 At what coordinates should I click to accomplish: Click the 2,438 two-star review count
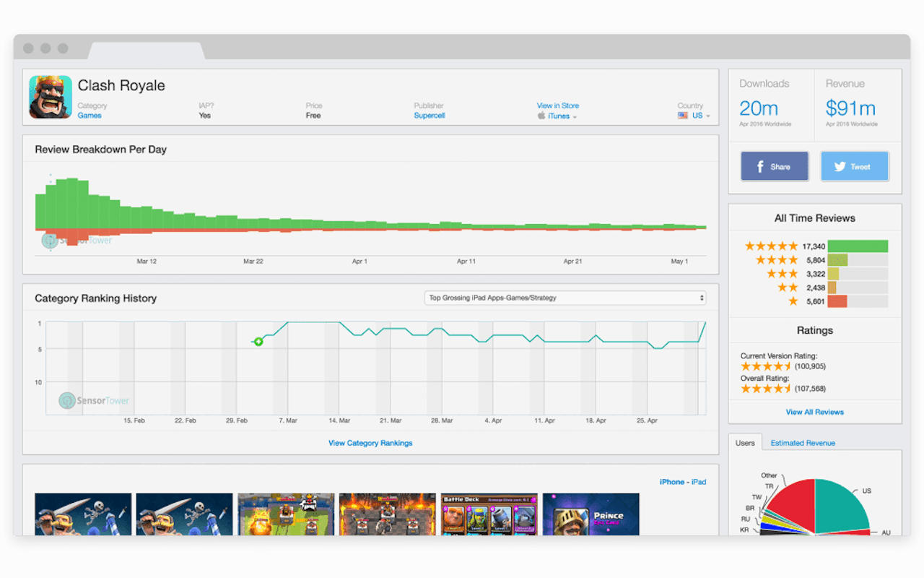pos(816,288)
